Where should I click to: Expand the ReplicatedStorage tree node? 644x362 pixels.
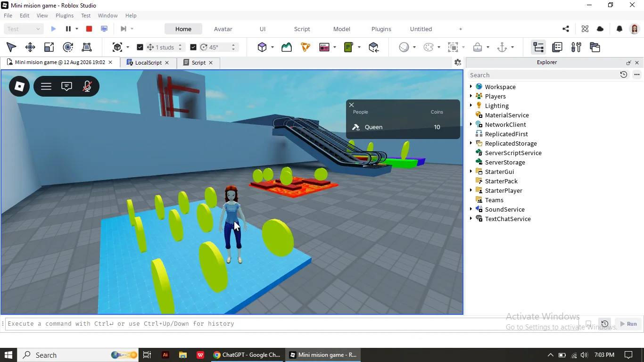[x=471, y=143]
